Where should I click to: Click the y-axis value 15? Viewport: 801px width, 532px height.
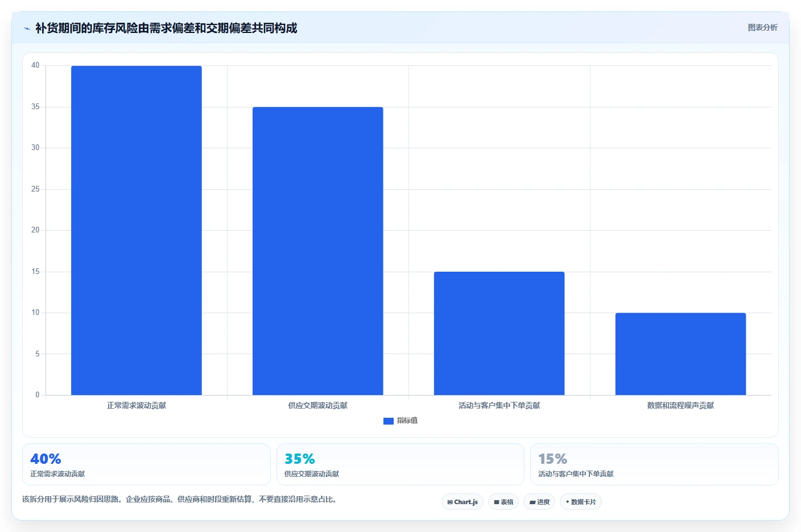point(35,272)
